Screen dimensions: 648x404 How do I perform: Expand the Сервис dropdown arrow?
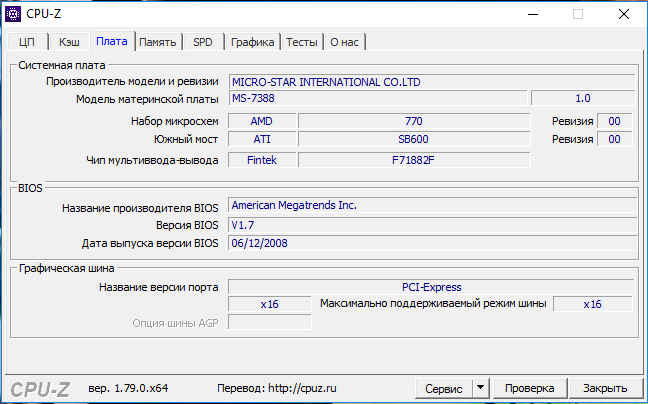[480, 388]
